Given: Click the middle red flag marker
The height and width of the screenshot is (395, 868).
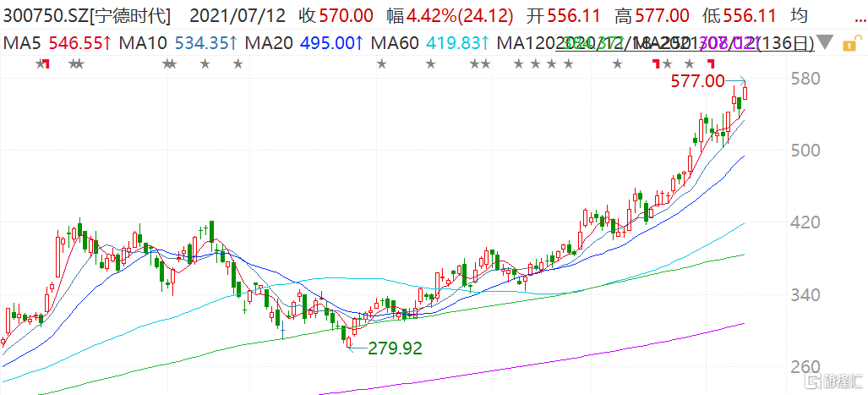Looking at the screenshot, I should (x=657, y=63).
